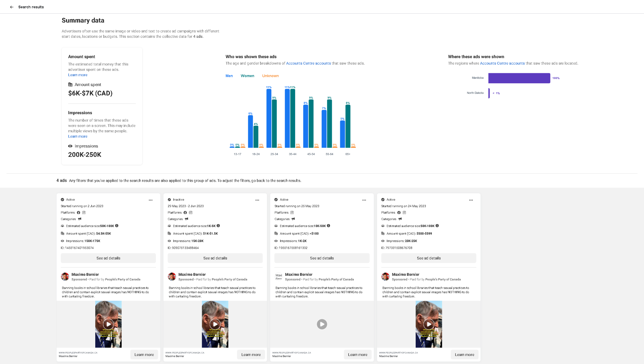Viewport: 644px width, 364px height.
Task: Click the ID: 797331508676708 text
Action: (x=397, y=248)
